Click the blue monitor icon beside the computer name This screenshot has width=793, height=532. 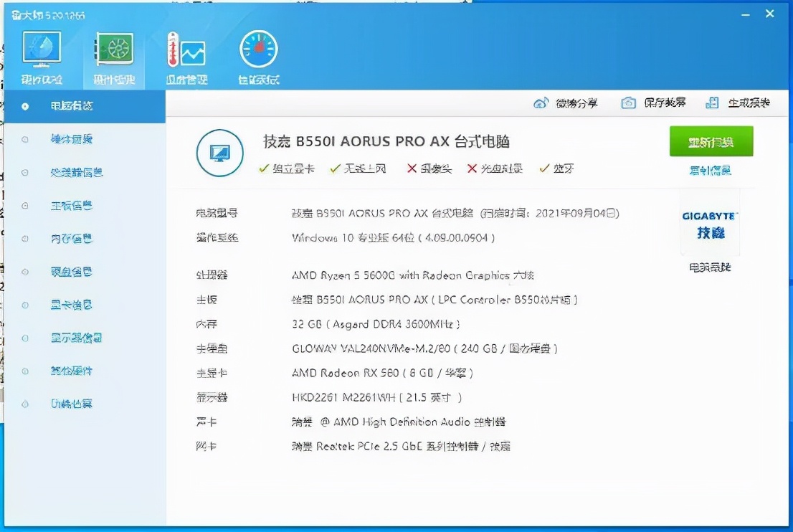pyautogui.click(x=220, y=153)
